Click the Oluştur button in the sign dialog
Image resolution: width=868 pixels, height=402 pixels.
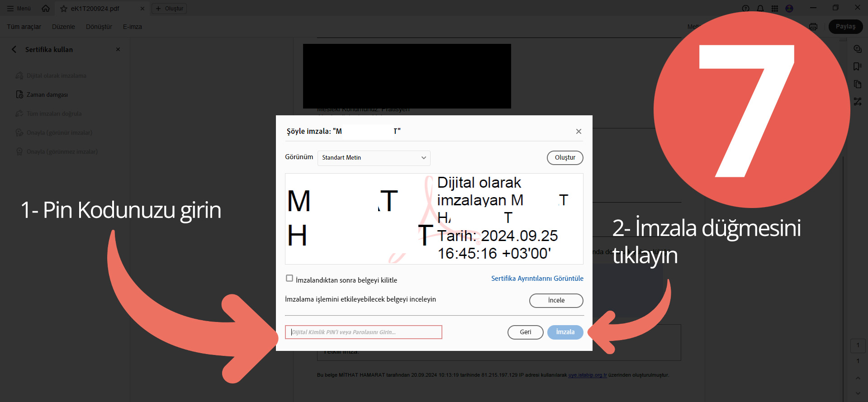coord(565,157)
